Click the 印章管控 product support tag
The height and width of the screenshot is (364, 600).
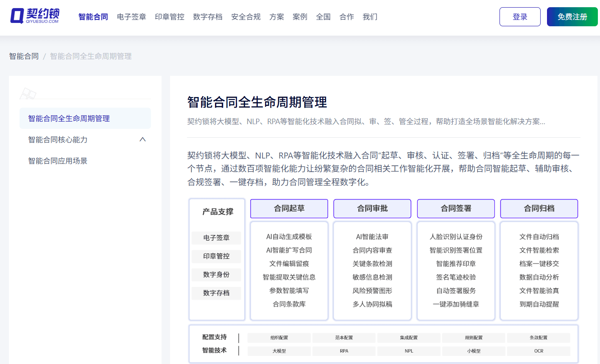click(216, 256)
